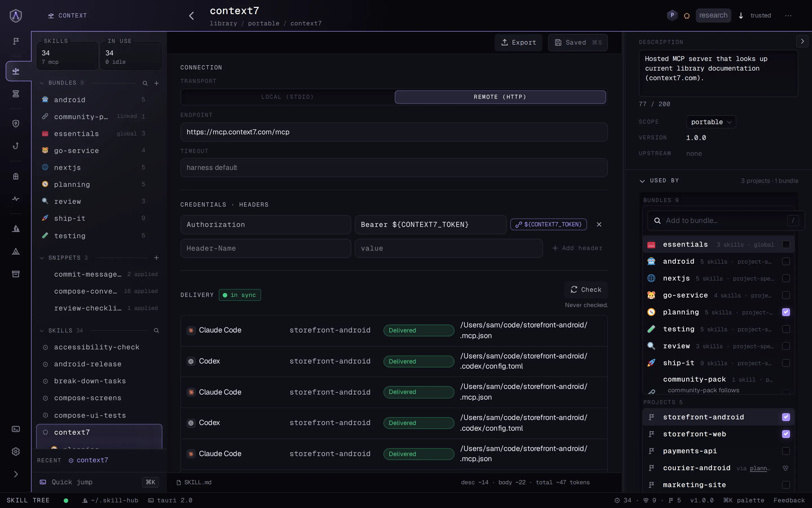Click the P avatar badge in header
The image size is (812, 508).
672,16
